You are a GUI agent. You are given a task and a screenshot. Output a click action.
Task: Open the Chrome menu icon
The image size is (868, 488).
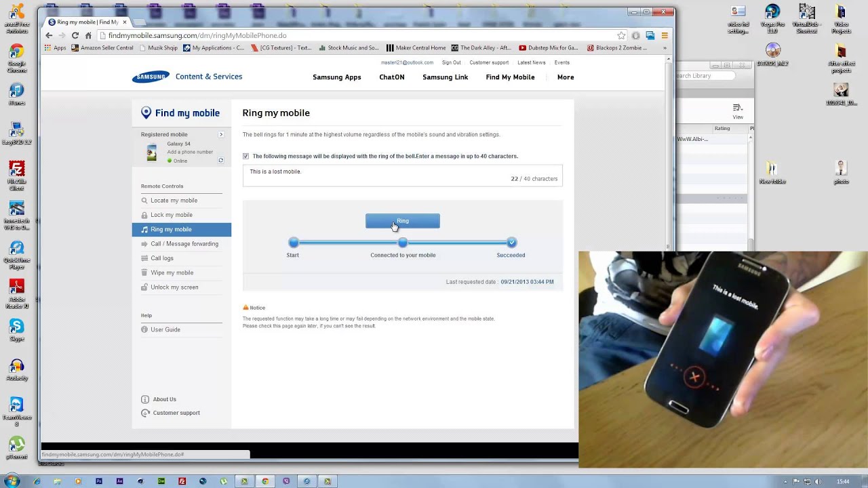(x=665, y=35)
